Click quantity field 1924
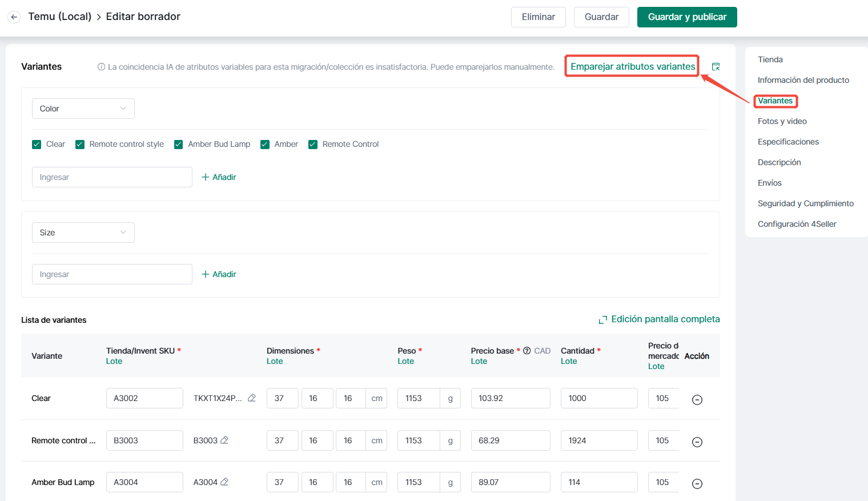 click(x=599, y=440)
